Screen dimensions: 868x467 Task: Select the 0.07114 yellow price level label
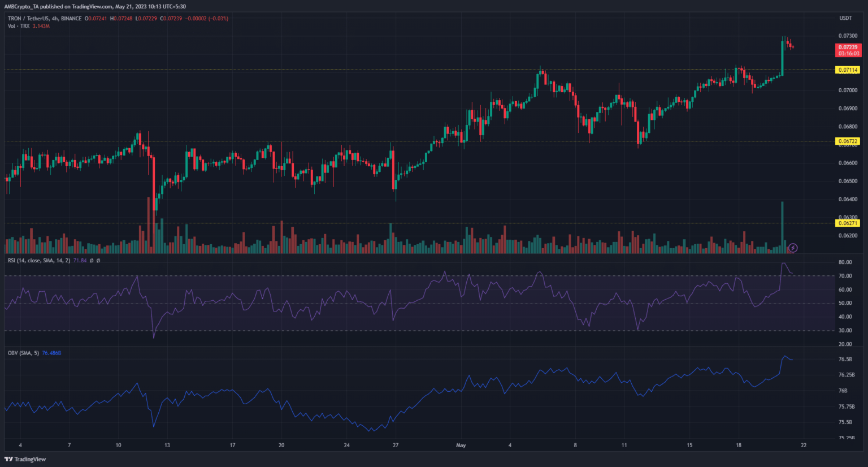[x=848, y=70]
